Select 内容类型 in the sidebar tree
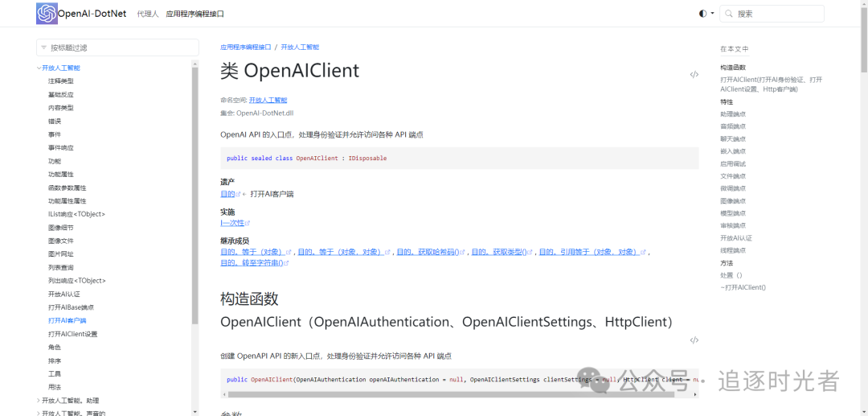The width and height of the screenshot is (868, 416). 61,108
